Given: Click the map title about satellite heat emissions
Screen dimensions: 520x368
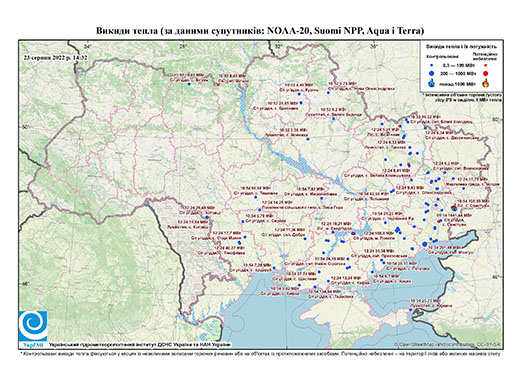Looking at the screenshot, I should pyautogui.click(x=260, y=31).
